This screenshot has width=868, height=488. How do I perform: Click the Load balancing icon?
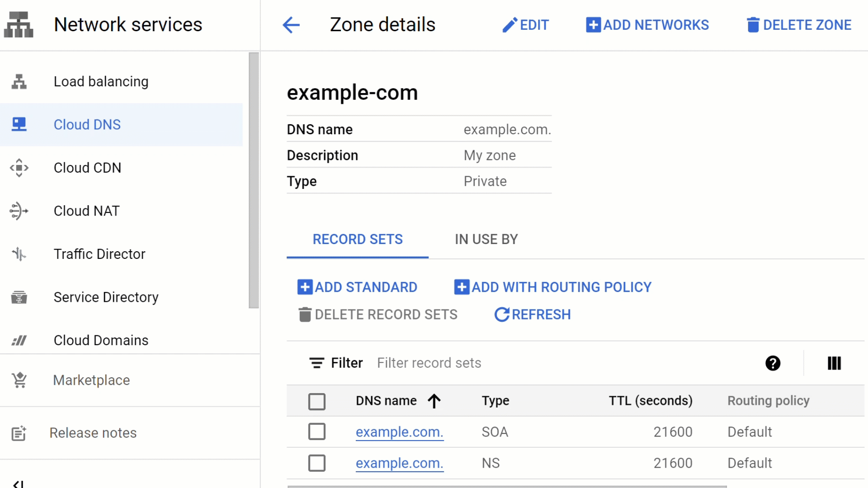coord(19,82)
